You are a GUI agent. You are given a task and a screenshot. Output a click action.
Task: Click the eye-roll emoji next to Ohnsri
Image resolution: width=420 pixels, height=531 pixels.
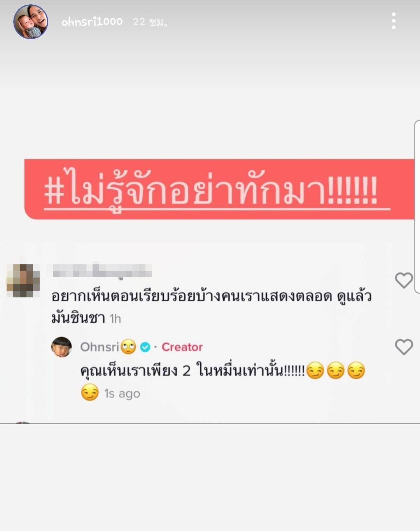coord(128,347)
